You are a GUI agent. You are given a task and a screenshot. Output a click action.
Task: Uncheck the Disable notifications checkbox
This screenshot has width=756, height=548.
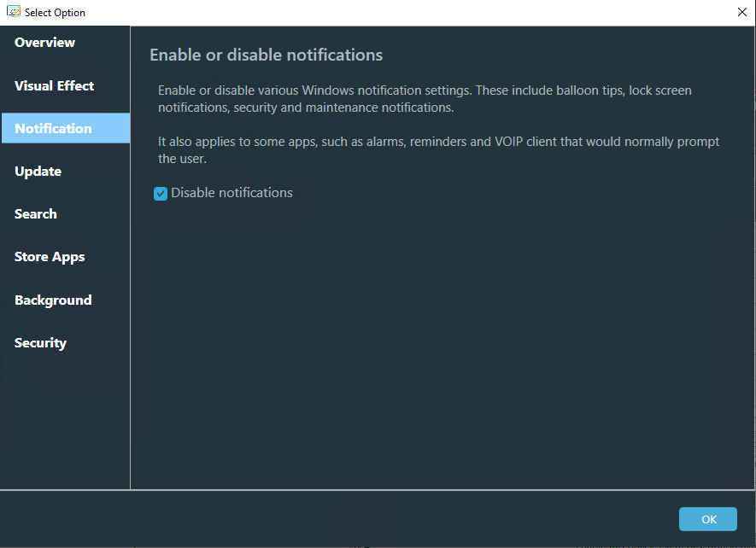pyautogui.click(x=161, y=194)
